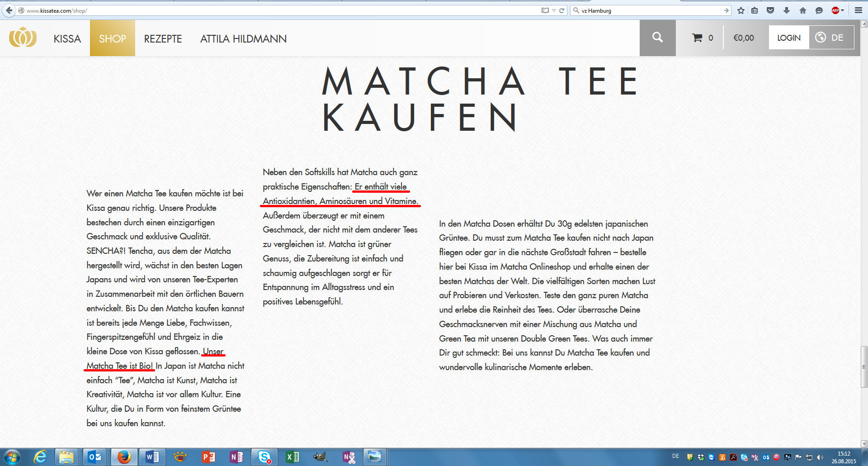The image size is (868, 466).
Task: Bookmark this page with star icon
Action: [741, 10]
